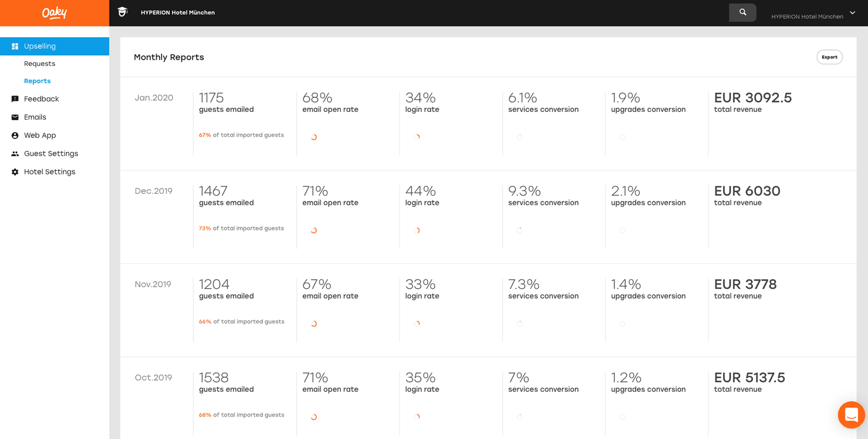Open the Requests submenu item
868x439 pixels.
point(40,64)
